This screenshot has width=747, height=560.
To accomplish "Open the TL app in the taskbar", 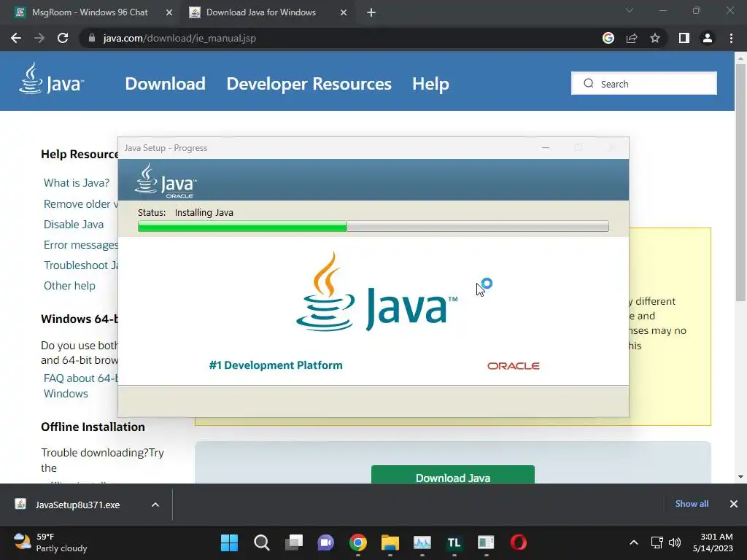I will (454, 542).
